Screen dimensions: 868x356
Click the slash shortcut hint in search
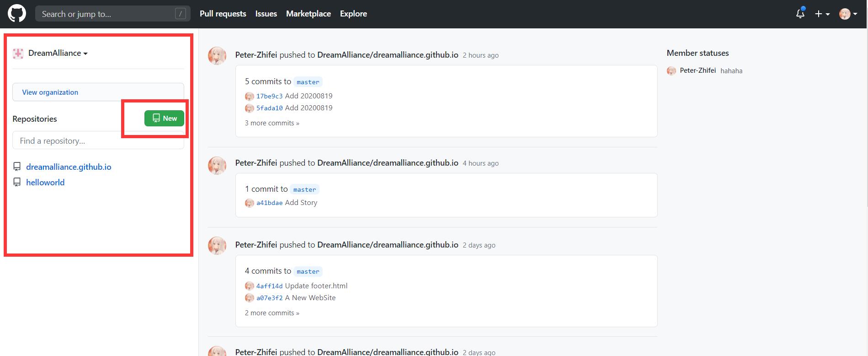pyautogui.click(x=181, y=14)
